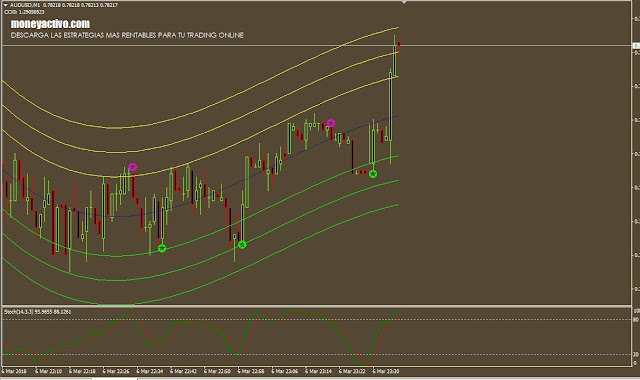The width and height of the screenshot is (640, 380).
Task: Click the current price marker on the price scale
Action: 636,46
